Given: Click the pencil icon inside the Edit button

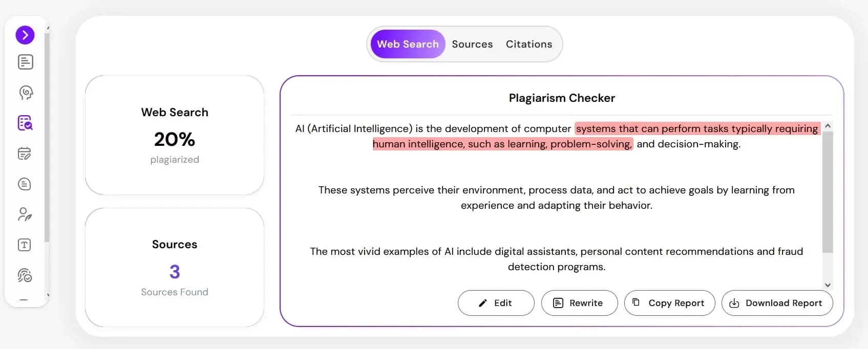Looking at the screenshot, I should pyautogui.click(x=482, y=303).
